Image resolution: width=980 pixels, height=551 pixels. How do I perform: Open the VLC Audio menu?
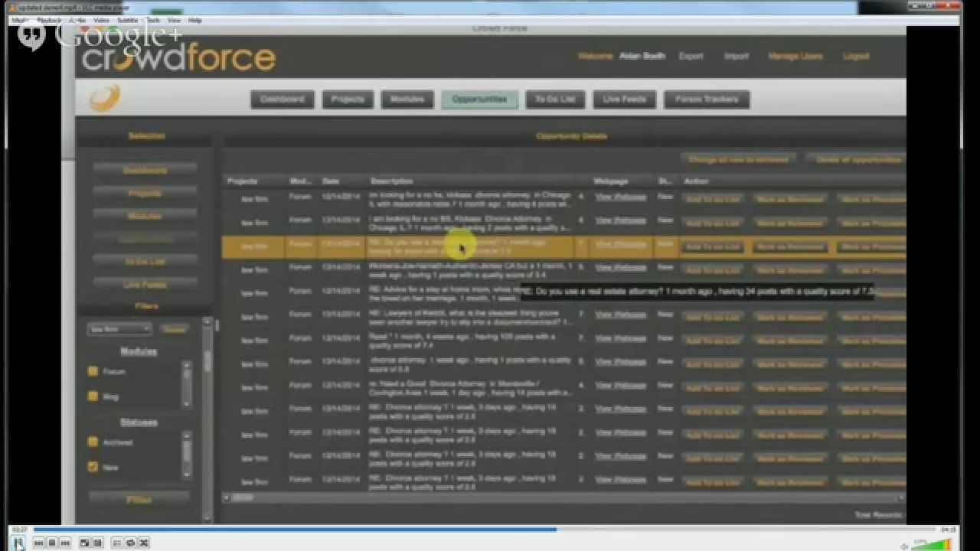click(77, 20)
